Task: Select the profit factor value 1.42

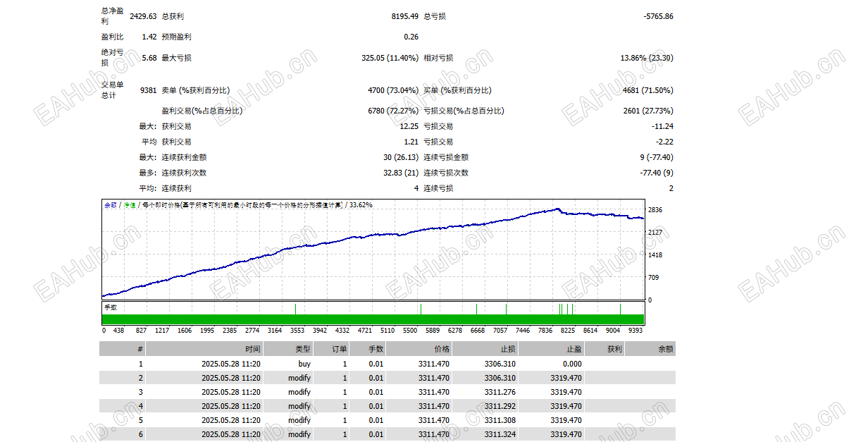Action: tap(149, 37)
